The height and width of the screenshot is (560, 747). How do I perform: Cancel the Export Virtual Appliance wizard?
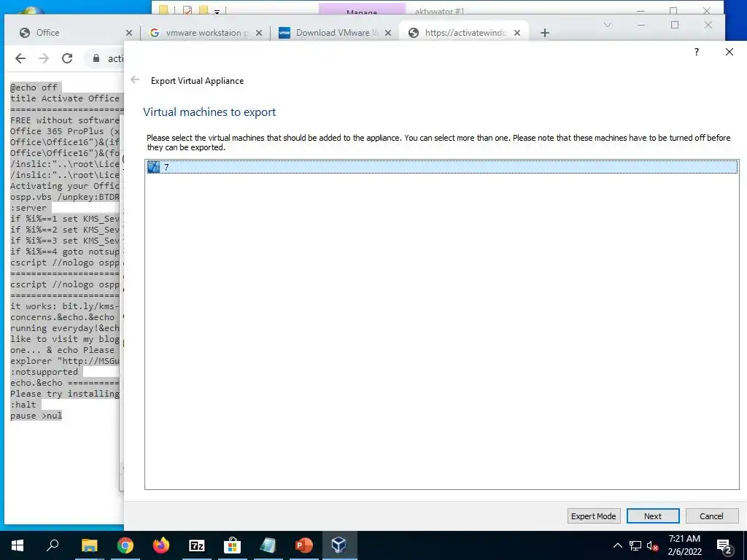[x=712, y=516]
